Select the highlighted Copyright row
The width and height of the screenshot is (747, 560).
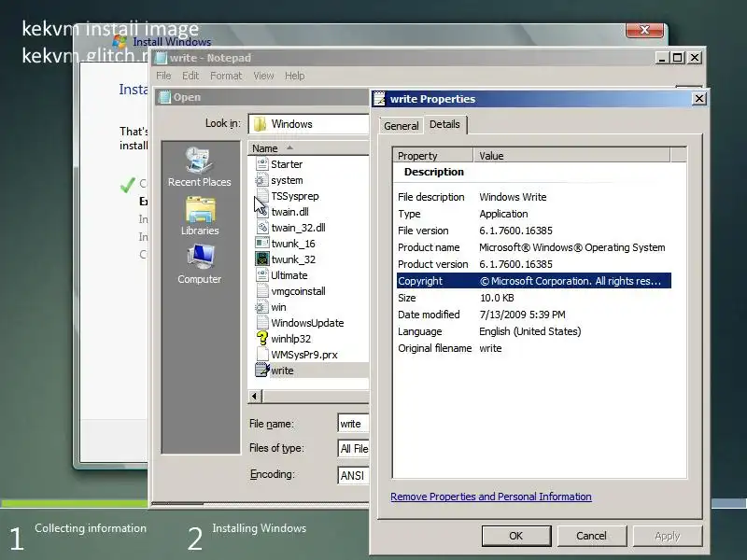(x=534, y=281)
